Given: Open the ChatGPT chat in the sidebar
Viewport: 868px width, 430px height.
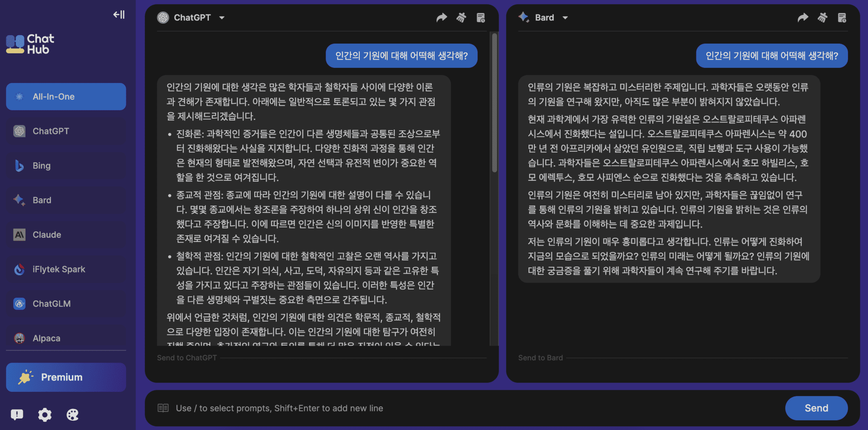Looking at the screenshot, I should [x=66, y=131].
